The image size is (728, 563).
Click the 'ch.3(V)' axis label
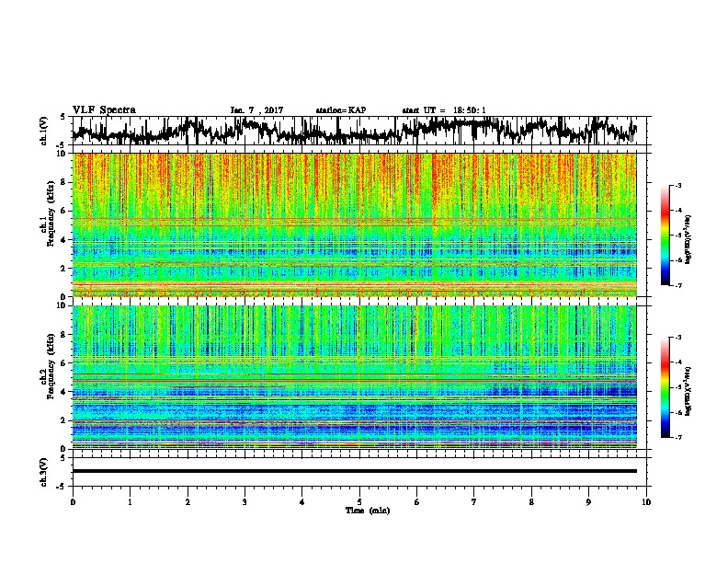(44, 473)
